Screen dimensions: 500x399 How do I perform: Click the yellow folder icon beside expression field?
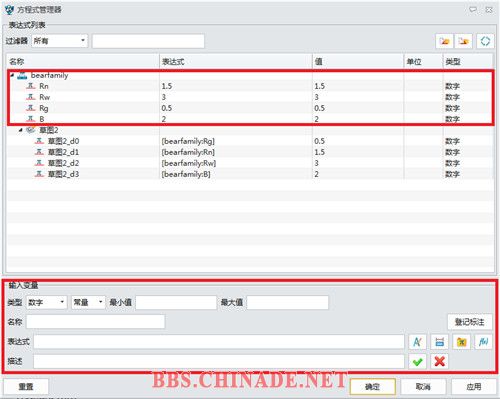461,342
